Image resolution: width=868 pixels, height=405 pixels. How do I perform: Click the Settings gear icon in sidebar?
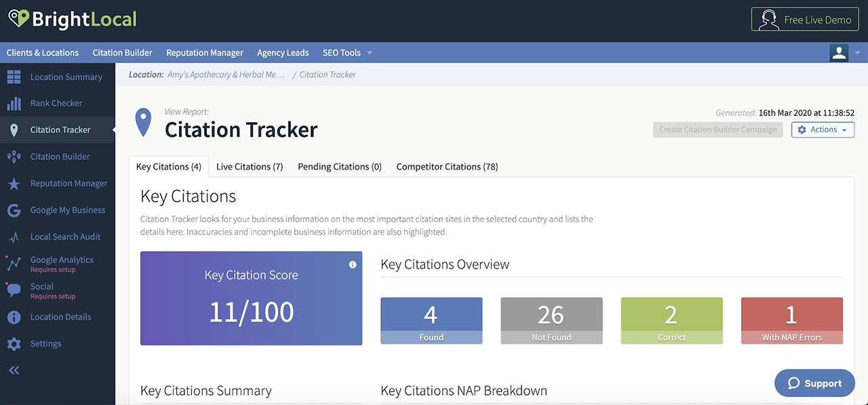point(14,344)
